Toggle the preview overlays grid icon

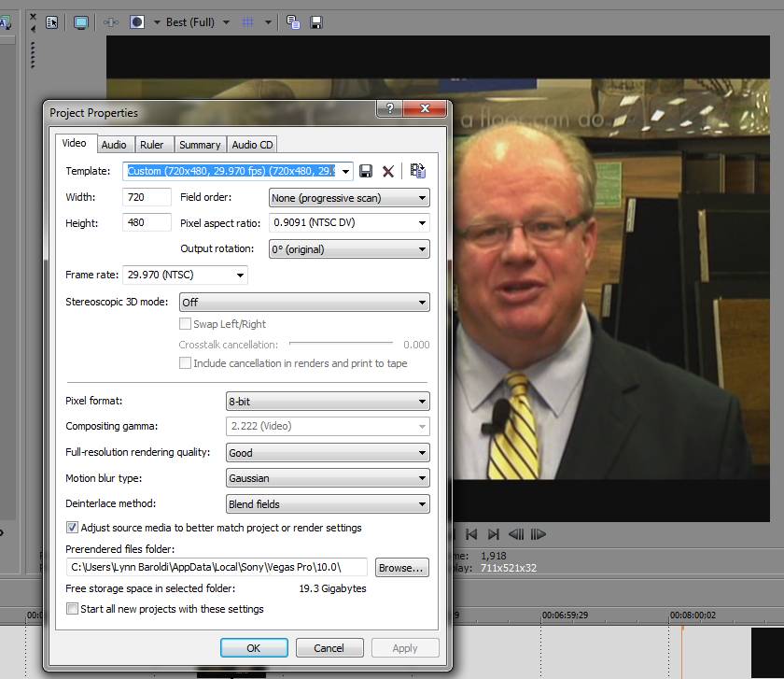click(247, 22)
